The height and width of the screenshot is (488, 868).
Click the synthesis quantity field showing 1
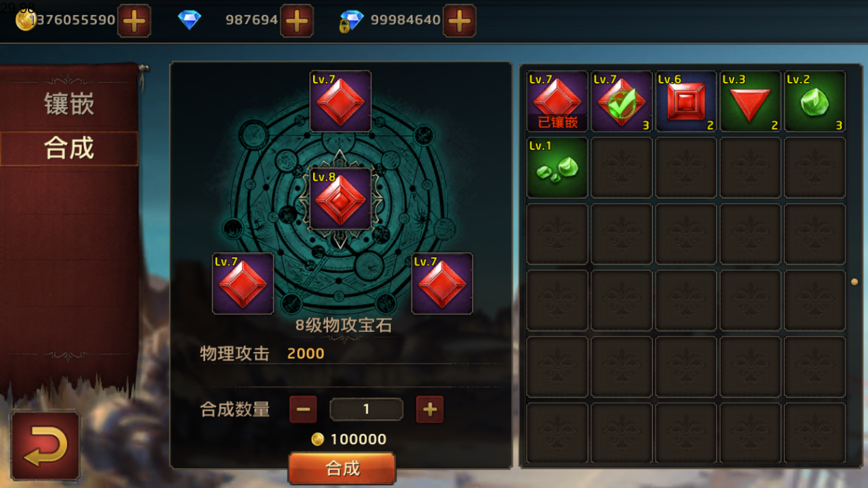(x=366, y=409)
